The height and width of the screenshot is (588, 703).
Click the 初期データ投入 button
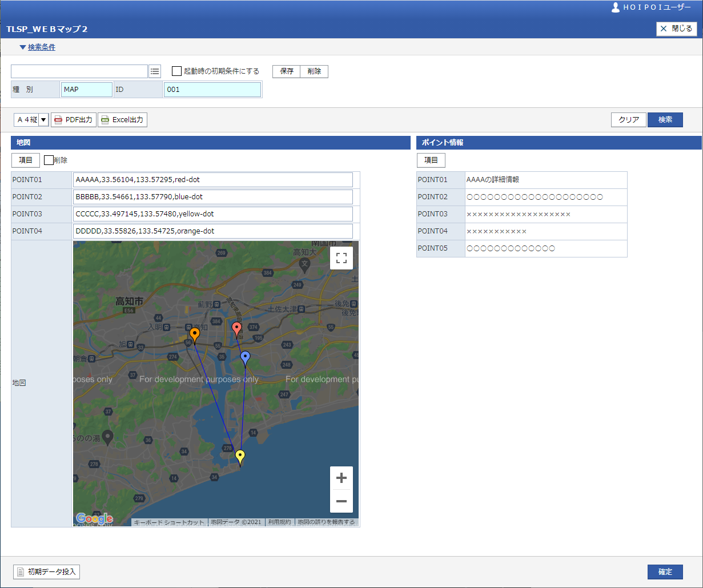pyautogui.click(x=46, y=571)
